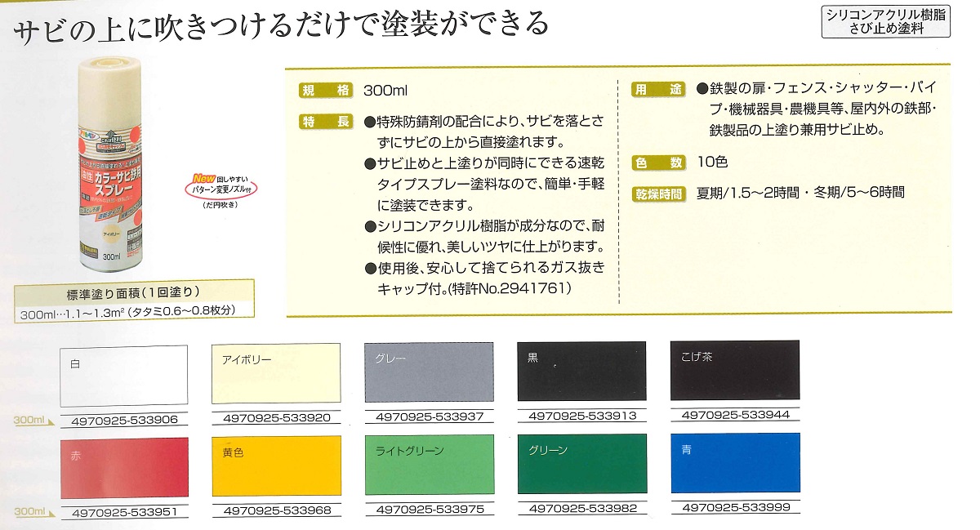Select the 白 (white) color swatch

124,376
